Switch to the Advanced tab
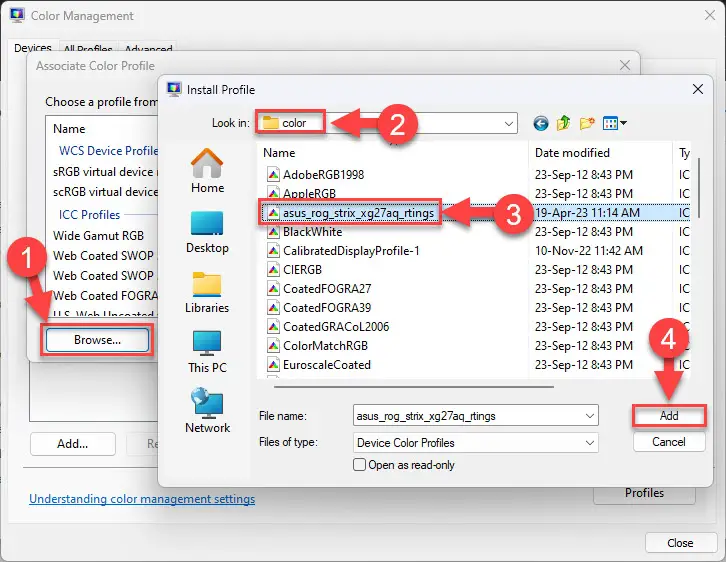Screen dimensions: 726x562 click(x=148, y=48)
